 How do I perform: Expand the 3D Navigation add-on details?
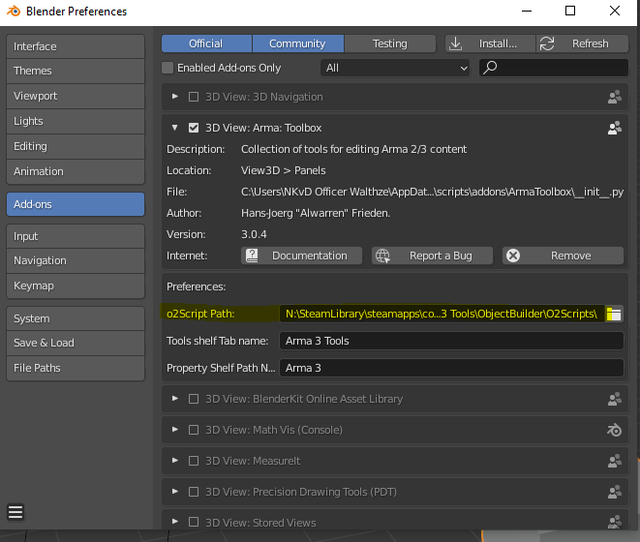click(x=175, y=96)
